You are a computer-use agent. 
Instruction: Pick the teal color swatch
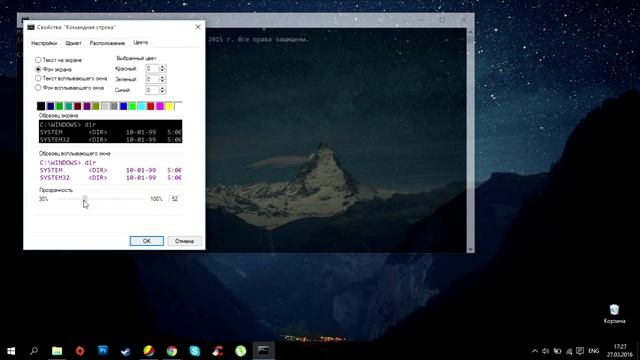69,106
